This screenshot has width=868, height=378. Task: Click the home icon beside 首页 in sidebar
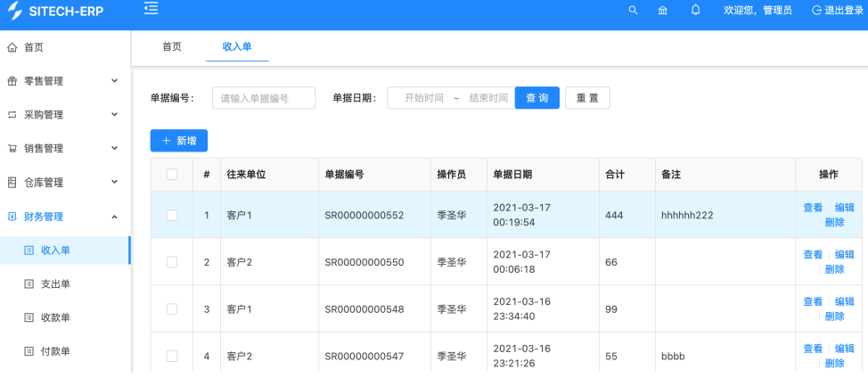point(12,47)
